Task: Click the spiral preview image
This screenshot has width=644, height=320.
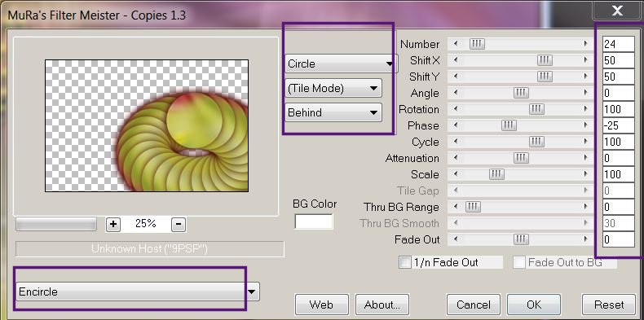Action: coord(147,125)
